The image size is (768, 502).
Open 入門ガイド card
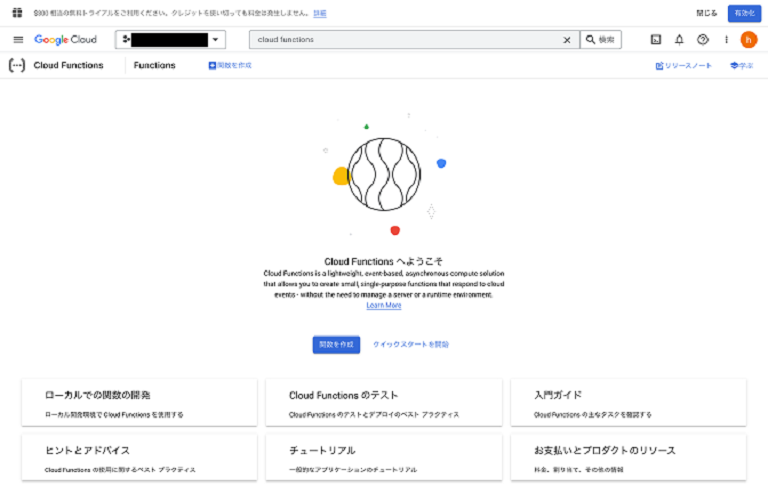pos(628,403)
